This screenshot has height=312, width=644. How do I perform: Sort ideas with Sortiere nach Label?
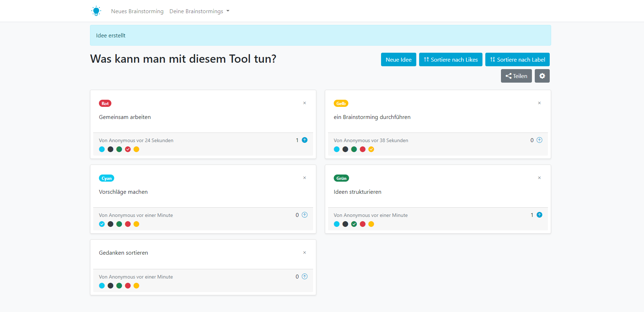click(x=517, y=59)
